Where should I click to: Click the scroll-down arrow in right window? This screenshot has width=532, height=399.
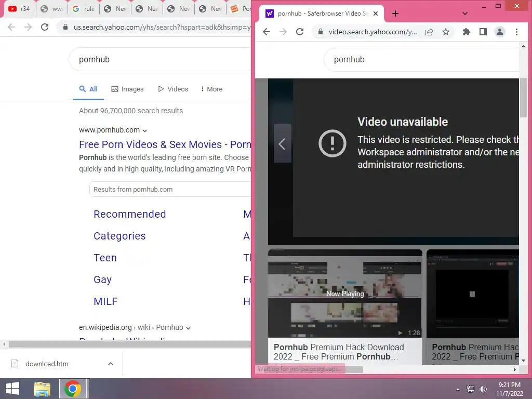523,361
